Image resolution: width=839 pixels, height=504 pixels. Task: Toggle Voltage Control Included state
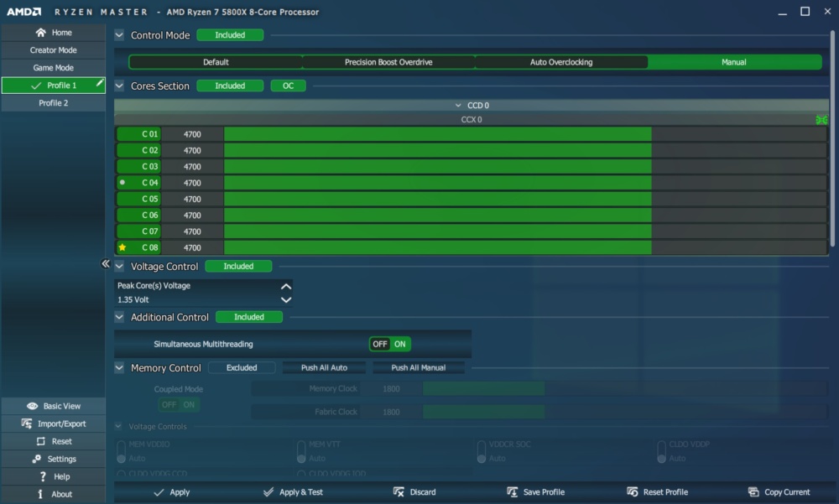click(x=238, y=267)
